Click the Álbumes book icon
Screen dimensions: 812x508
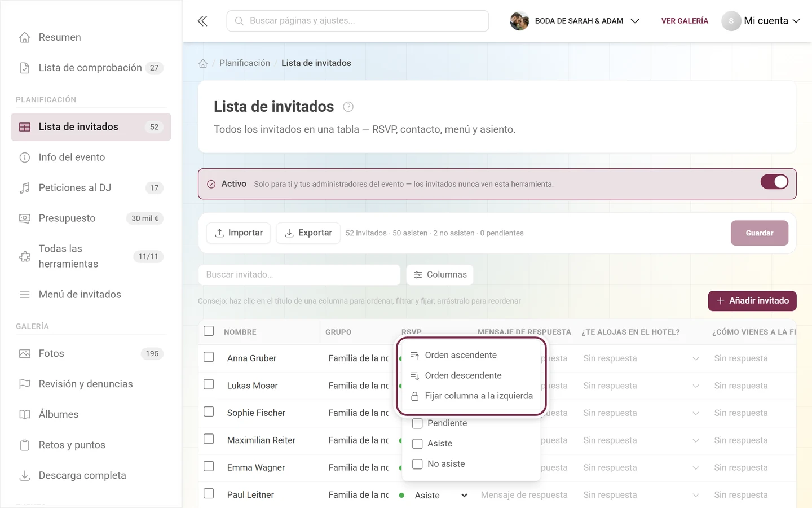coord(25,415)
